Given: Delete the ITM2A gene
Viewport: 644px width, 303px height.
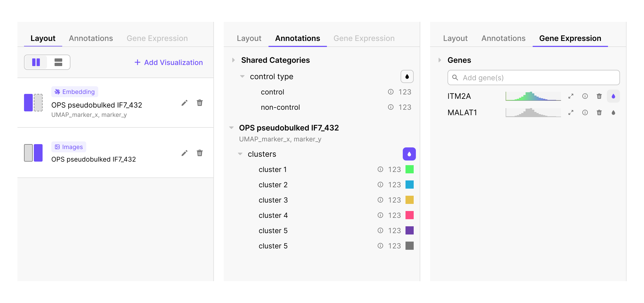Looking at the screenshot, I should [x=599, y=96].
